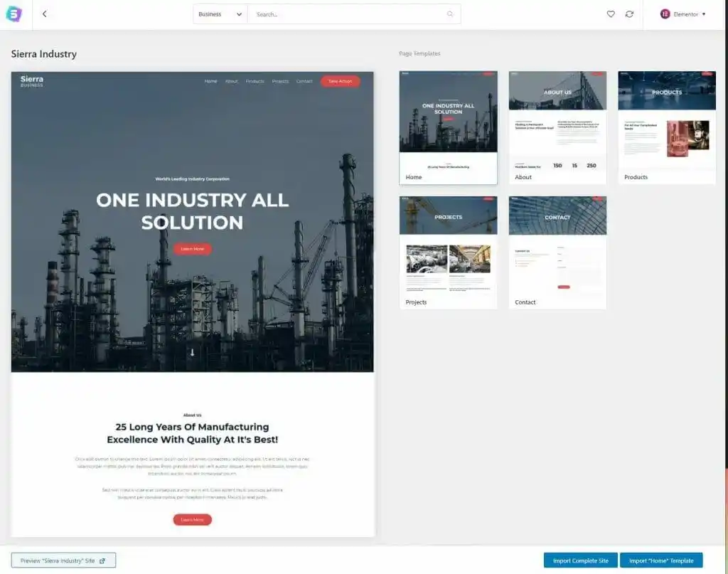The width and height of the screenshot is (728, 574).
Task: Click the sync library refresh icon
Action: pyautogui.click(x=629, y=14)
